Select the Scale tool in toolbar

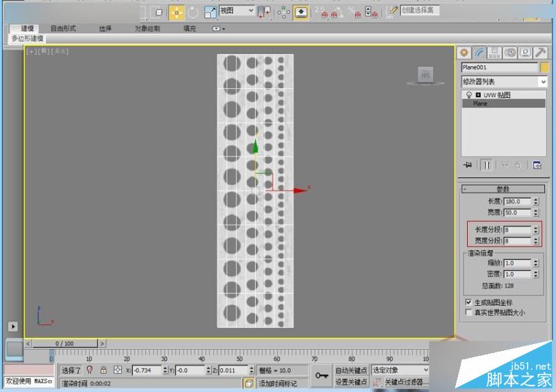(x=210, y=13)
